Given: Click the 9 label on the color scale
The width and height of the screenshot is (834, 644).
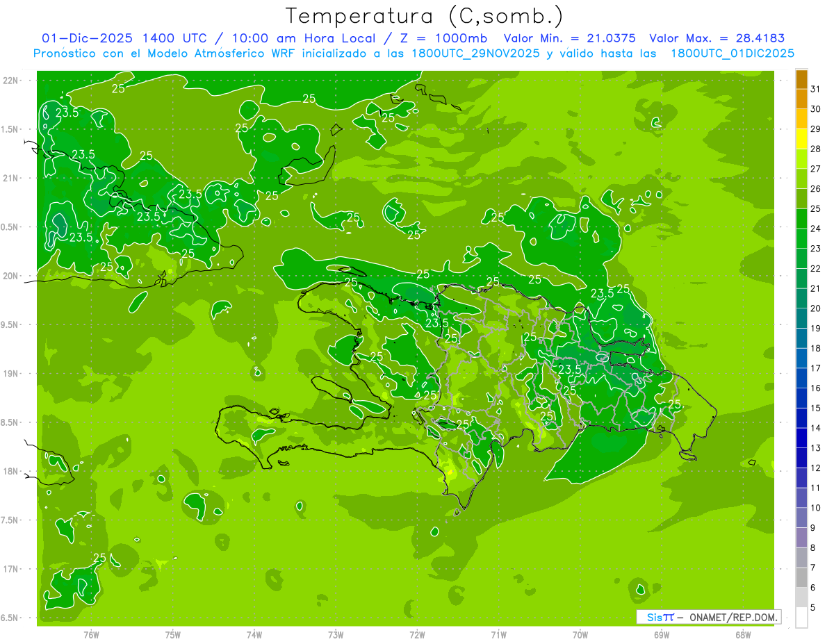Looking at the screenshot, I should click(813, 528).
